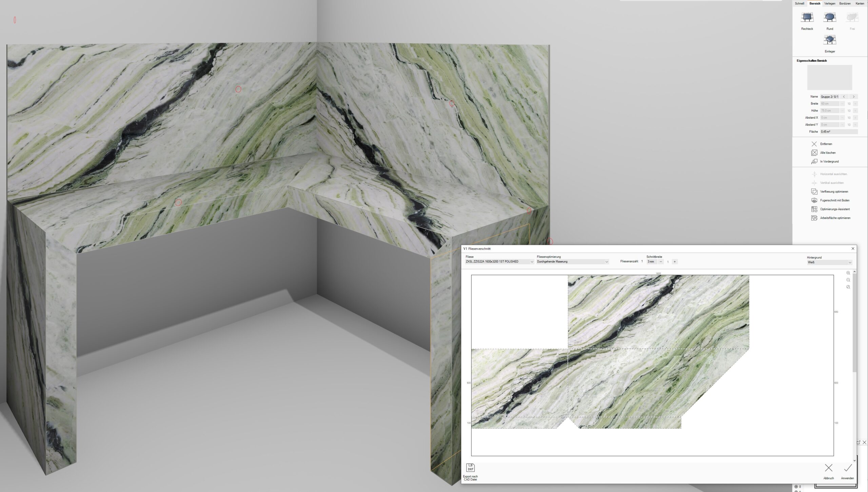Zoom out on tile cut preview
The image size is (868, 492).
(848, 280)
